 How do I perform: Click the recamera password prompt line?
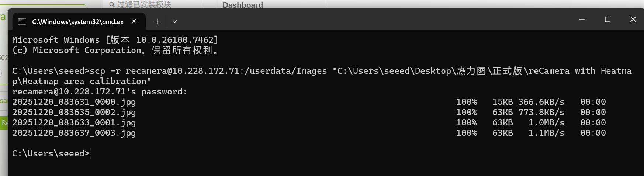[x=100, y=92]
